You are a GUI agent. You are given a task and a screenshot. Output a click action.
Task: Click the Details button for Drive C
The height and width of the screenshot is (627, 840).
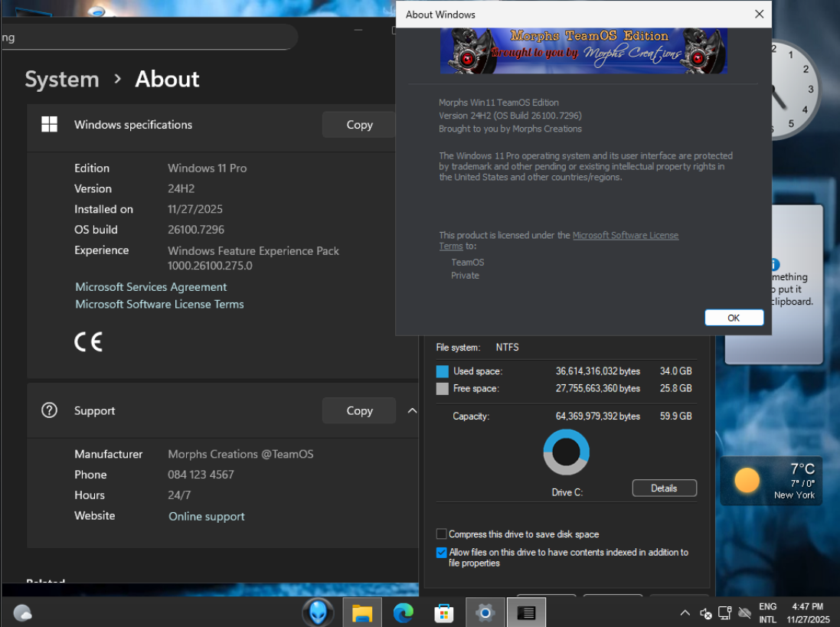pos(664,488)
